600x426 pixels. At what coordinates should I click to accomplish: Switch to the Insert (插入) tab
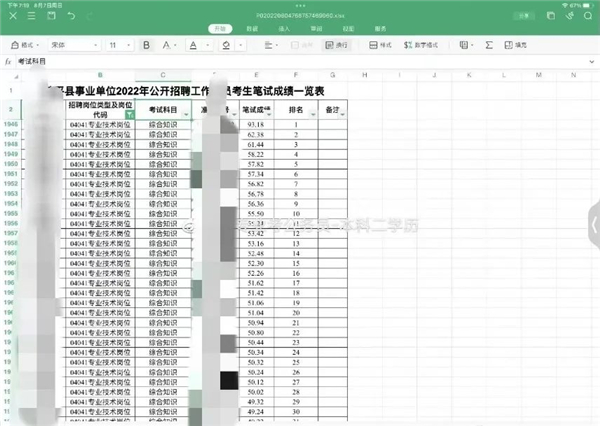(285, 30)
